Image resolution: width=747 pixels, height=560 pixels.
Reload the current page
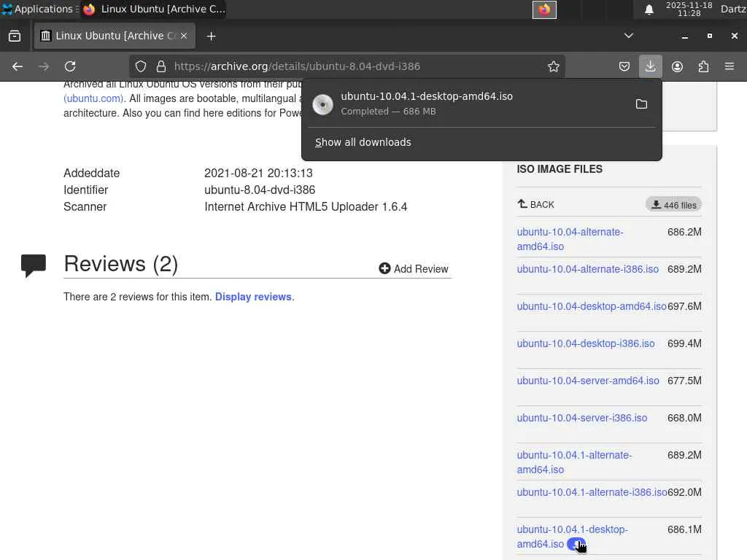coord(70,66)
